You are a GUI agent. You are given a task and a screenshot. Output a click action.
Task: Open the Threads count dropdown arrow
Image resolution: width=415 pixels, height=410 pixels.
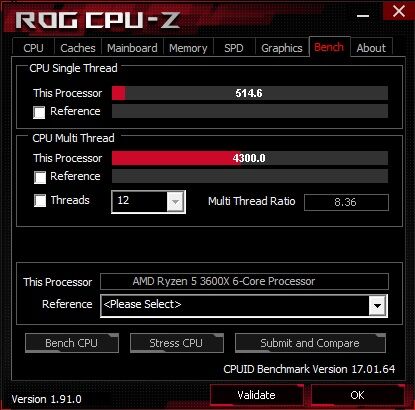(x=175, y=202)
